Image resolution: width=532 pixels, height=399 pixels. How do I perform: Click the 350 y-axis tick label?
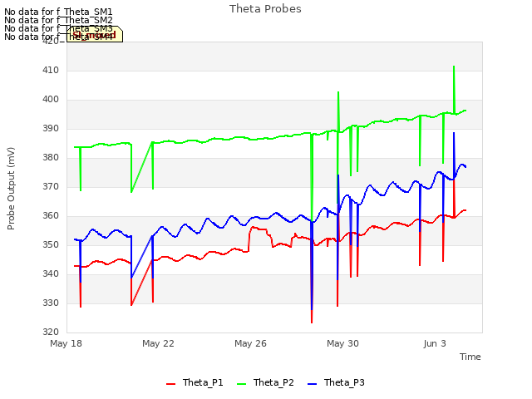51,244
